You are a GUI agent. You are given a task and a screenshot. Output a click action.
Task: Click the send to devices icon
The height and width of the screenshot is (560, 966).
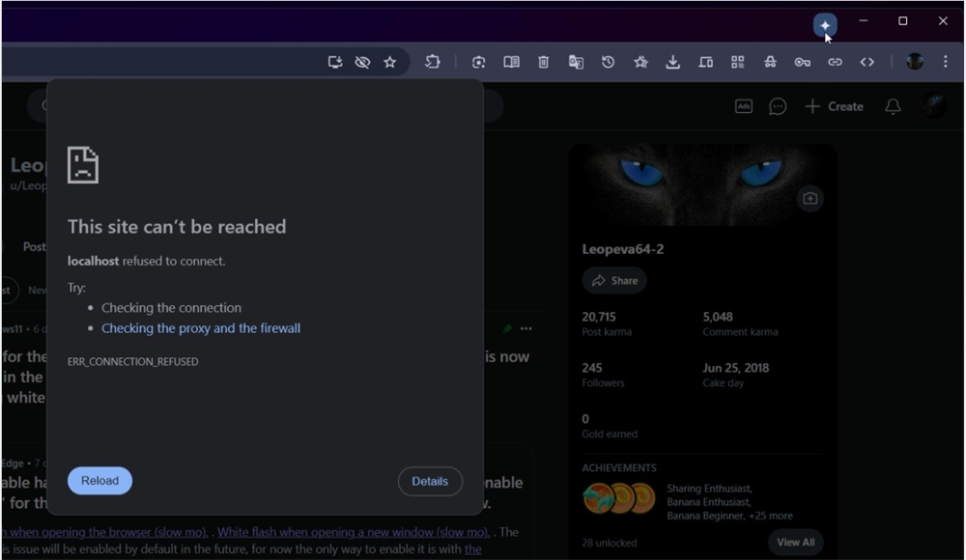click(705, 62)
